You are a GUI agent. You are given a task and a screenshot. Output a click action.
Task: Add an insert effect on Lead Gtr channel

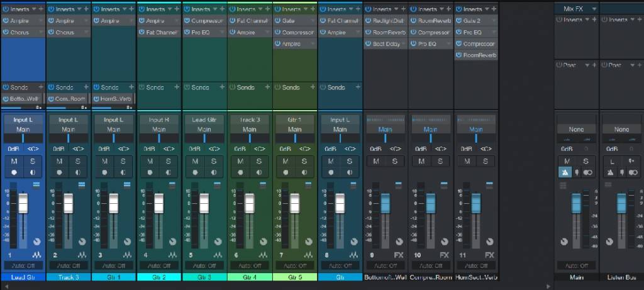point(41,9)
